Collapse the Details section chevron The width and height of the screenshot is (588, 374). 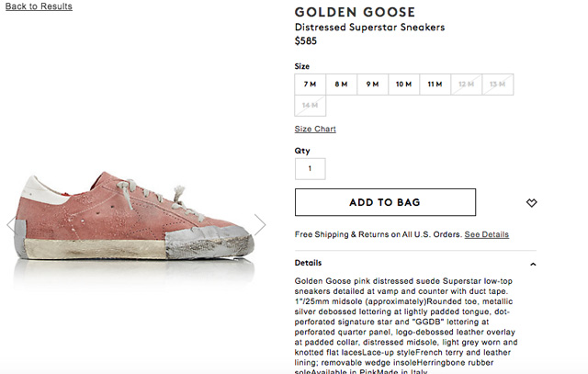click(533, 264)
